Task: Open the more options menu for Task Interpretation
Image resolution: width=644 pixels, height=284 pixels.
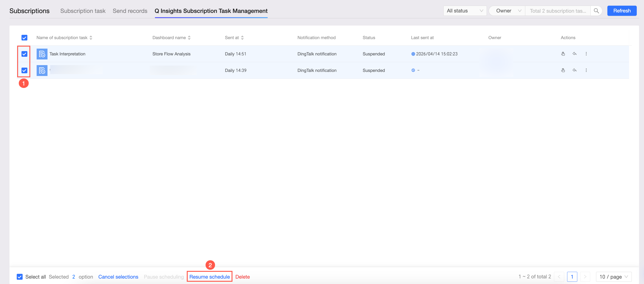Action: pyautogui.click(x=586, y=54)
